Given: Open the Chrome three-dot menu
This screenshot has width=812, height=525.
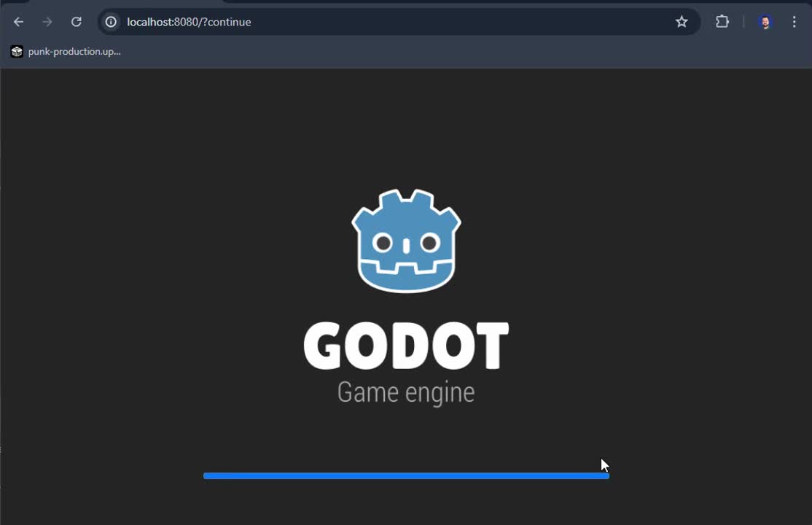Looking at the screenshot, I should [x=794, y=22].
